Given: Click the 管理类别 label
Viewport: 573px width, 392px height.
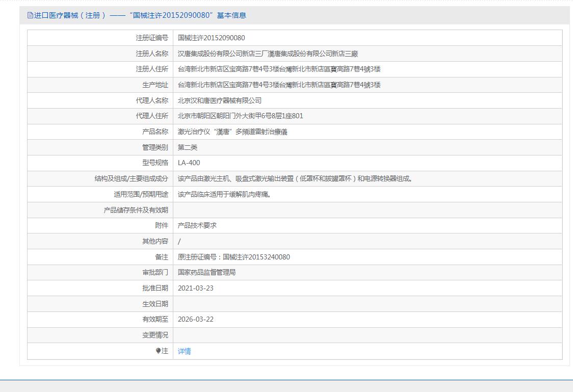Looking at the screenshot, I should 155,147.
